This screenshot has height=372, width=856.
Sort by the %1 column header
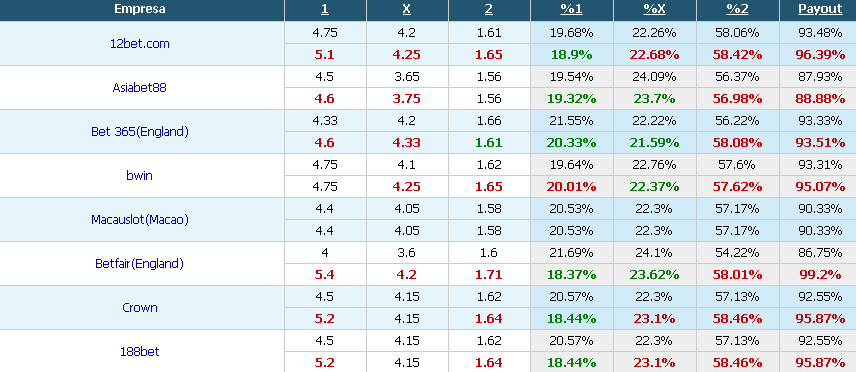[572, 9]
